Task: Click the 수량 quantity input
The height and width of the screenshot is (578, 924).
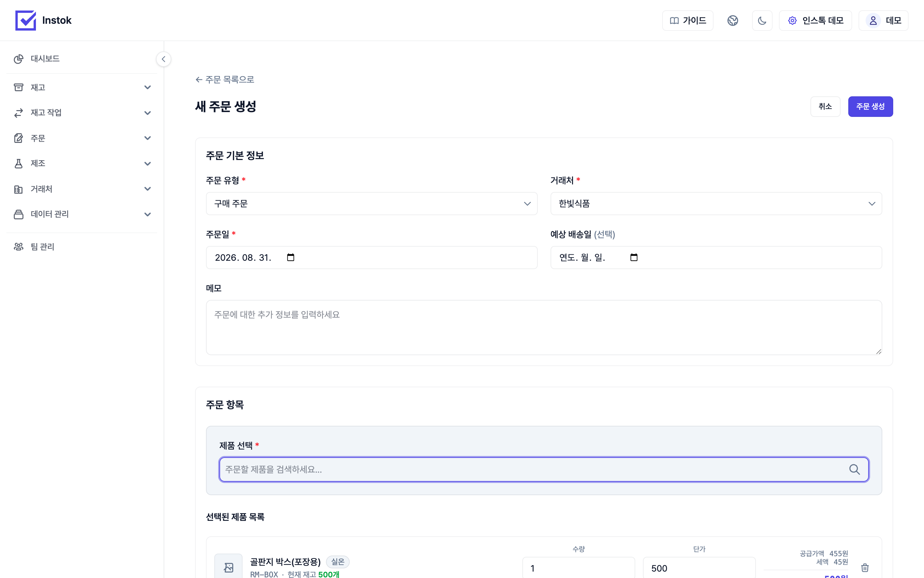Action: coord(578,568)
